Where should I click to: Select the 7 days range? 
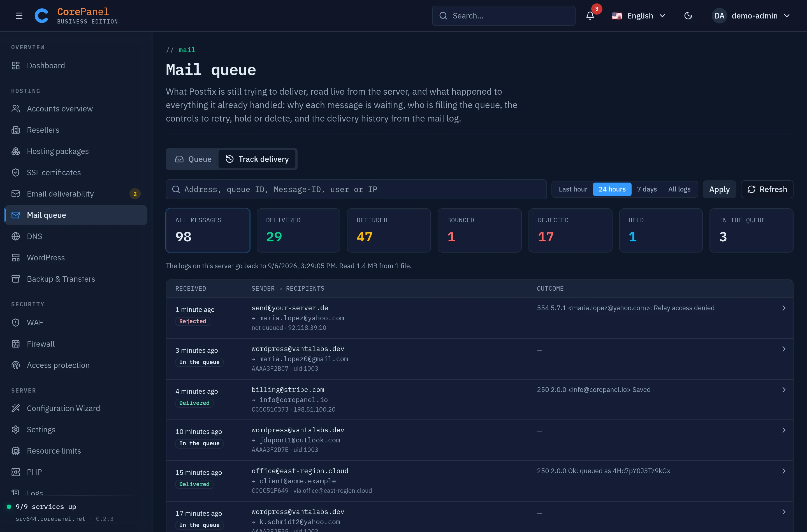point(647,189)
